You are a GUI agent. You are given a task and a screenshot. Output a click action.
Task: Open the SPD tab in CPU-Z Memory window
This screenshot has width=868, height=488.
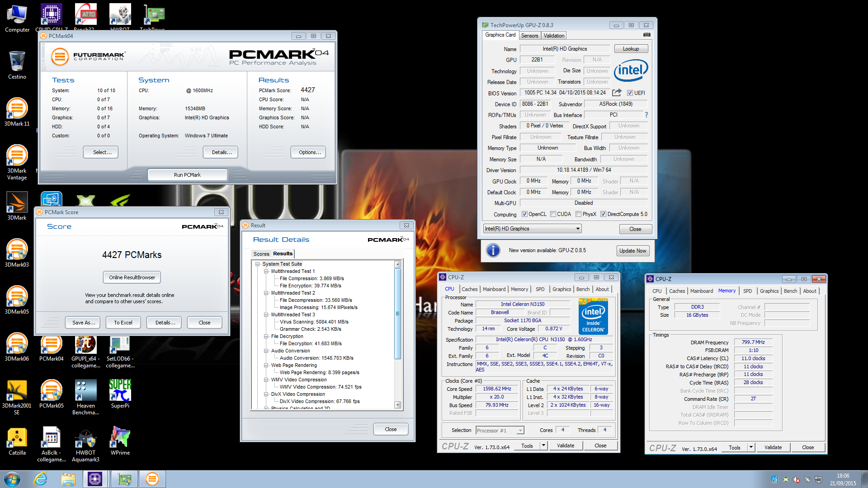(x=748, y=291)
